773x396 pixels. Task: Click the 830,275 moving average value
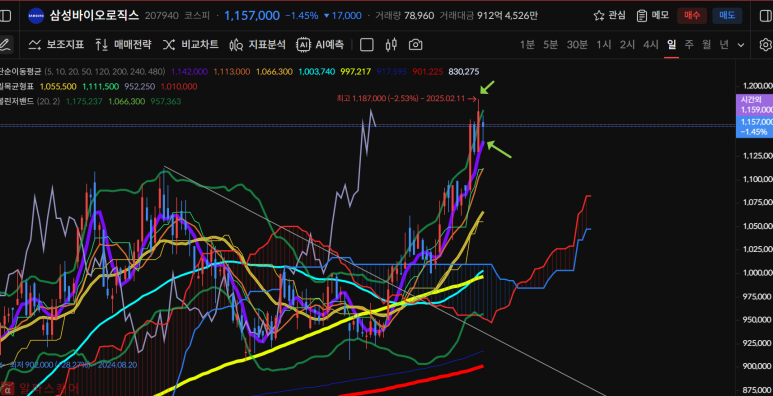[463, 72]
